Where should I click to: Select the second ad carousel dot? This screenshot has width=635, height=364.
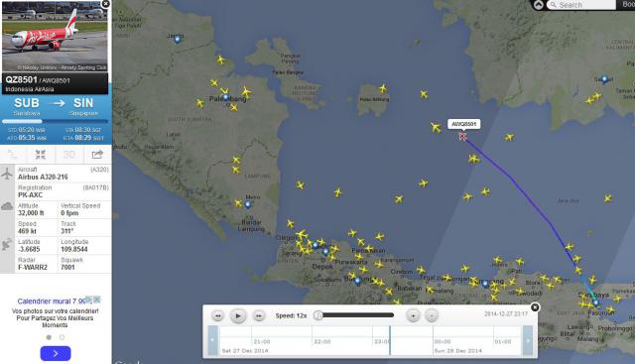tap(62, 337)
